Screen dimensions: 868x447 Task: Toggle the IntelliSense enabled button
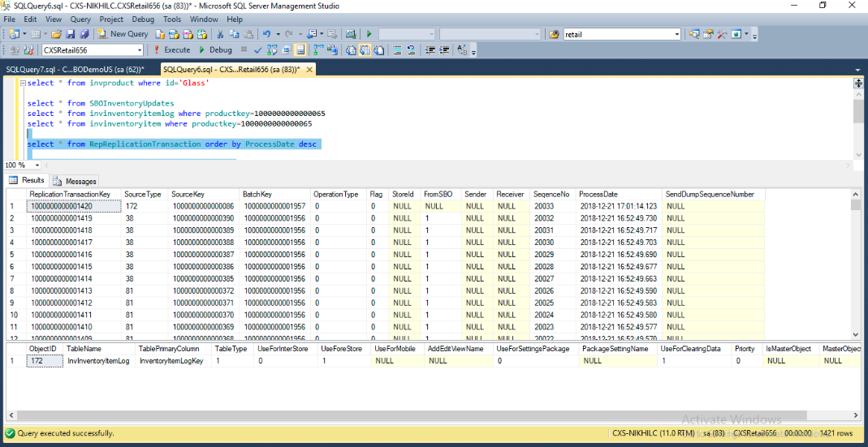(300, 49)
